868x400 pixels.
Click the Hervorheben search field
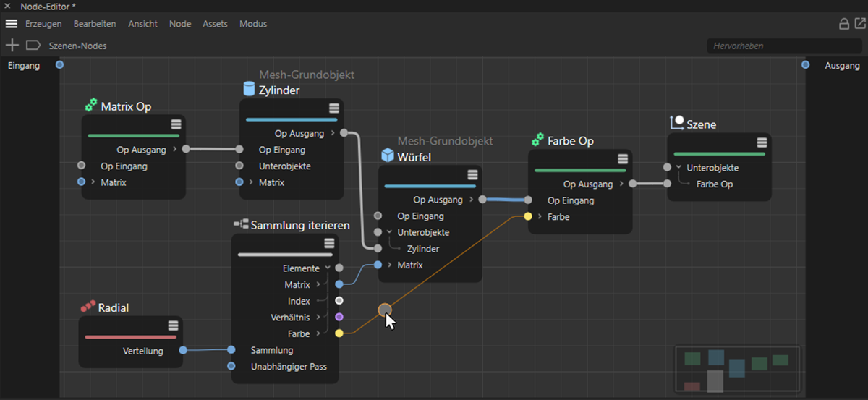pyautogui.click(x=774, y=46)
